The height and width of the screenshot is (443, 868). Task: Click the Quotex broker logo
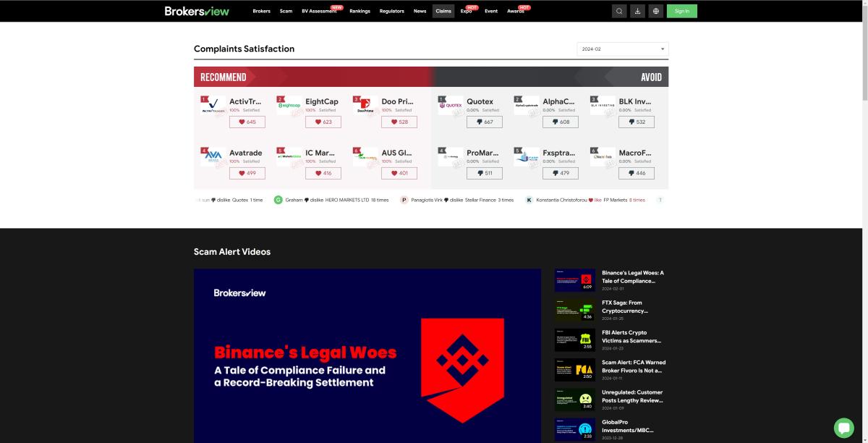click(451, 106)
